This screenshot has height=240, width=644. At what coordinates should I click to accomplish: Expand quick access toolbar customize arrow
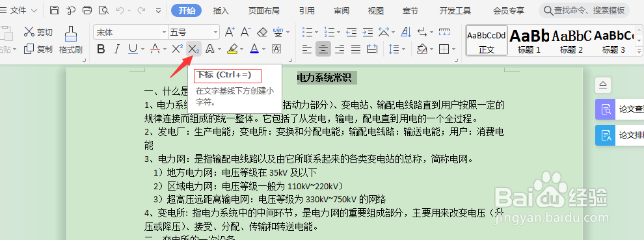[159, 10]
